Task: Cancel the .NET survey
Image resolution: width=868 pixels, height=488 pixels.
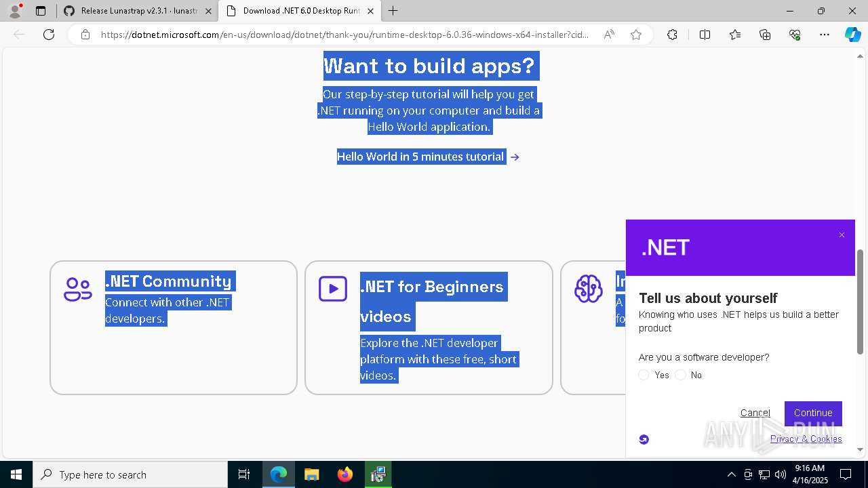Action: pos(755,413)
